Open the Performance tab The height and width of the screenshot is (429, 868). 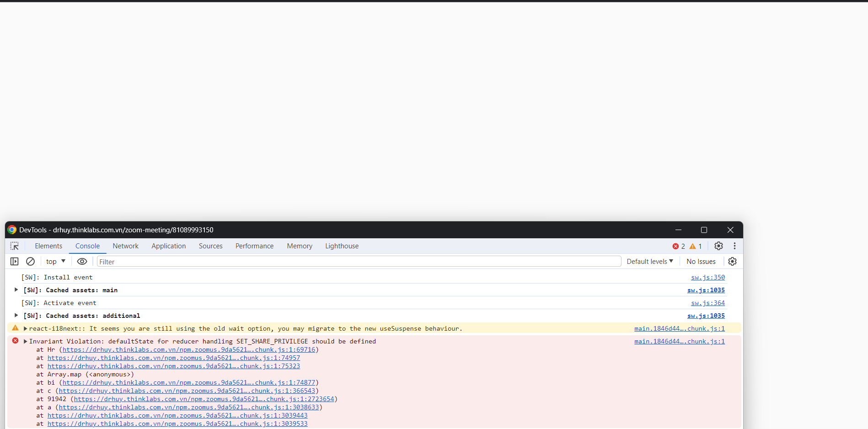255,246
